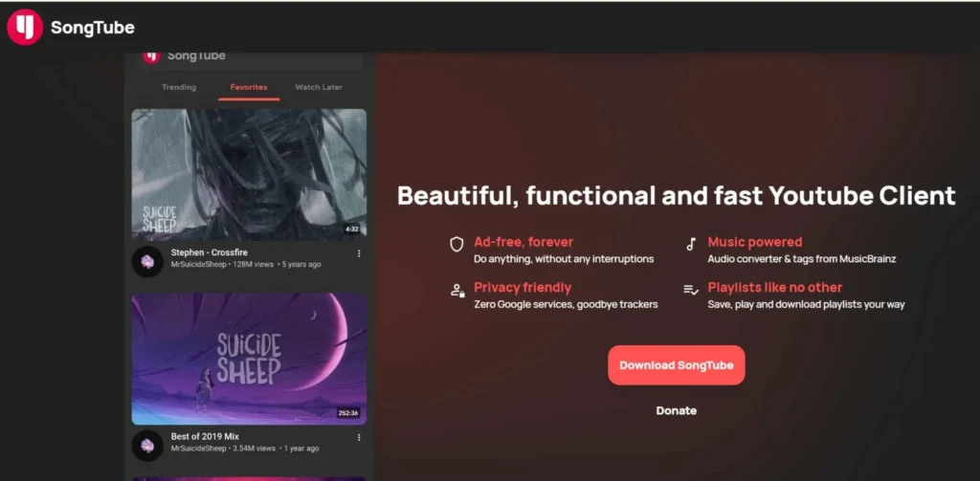Open options menu for Best of 2019 Mix
The image size is (980, 481).
tap(359, 437)
